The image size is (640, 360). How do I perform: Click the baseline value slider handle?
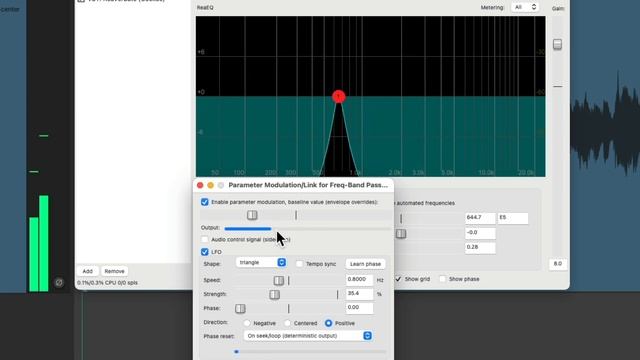point(252,215)
